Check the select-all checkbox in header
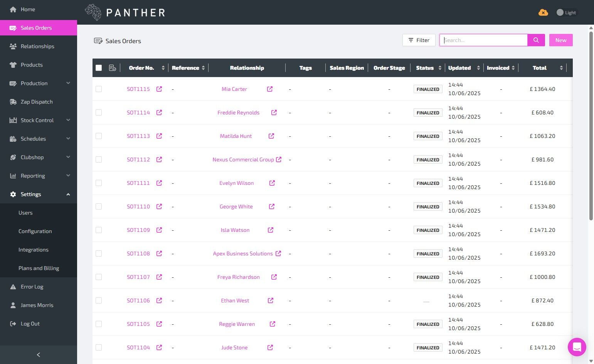The height and width of the screenshot is (364, 594). click(99, 68)
